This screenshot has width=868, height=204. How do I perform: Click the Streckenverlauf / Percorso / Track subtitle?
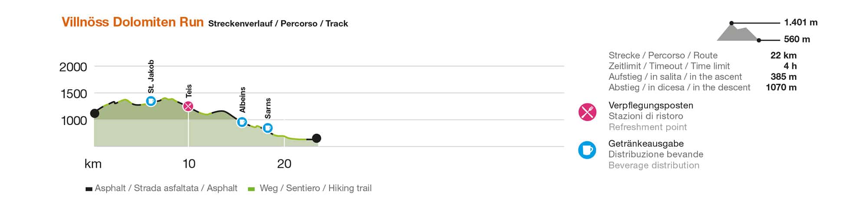click(x=278, y=23)
